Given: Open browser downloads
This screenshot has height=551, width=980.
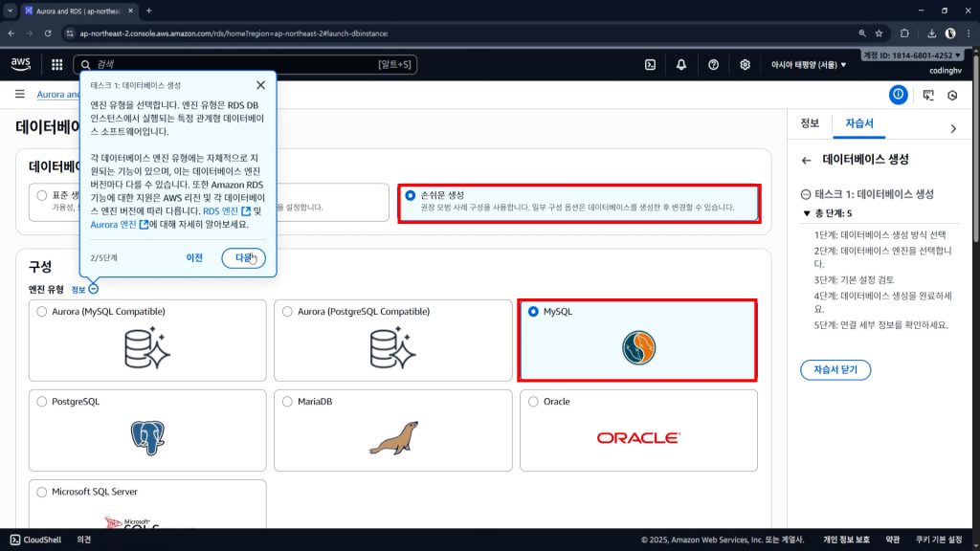Looking at the screenshot, I should (931, 33).
